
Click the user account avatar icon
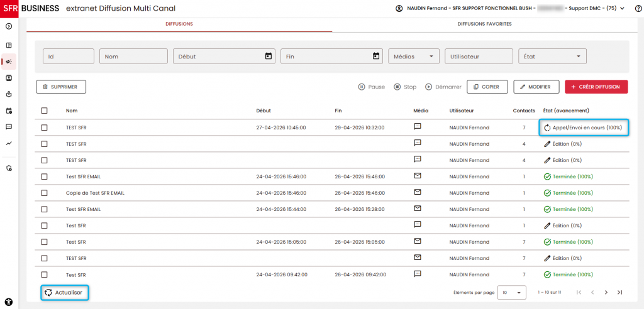(x=399, y=8)
